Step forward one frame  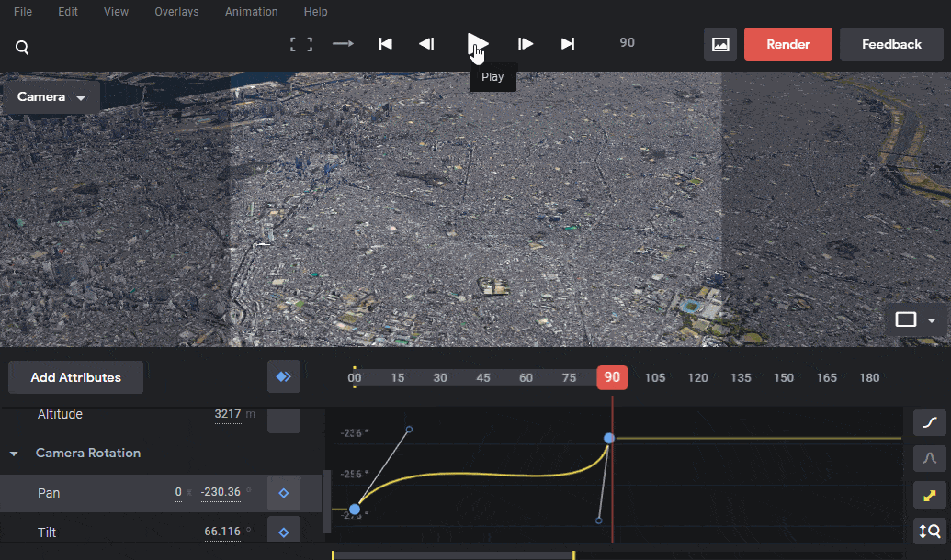click(526, 44)
